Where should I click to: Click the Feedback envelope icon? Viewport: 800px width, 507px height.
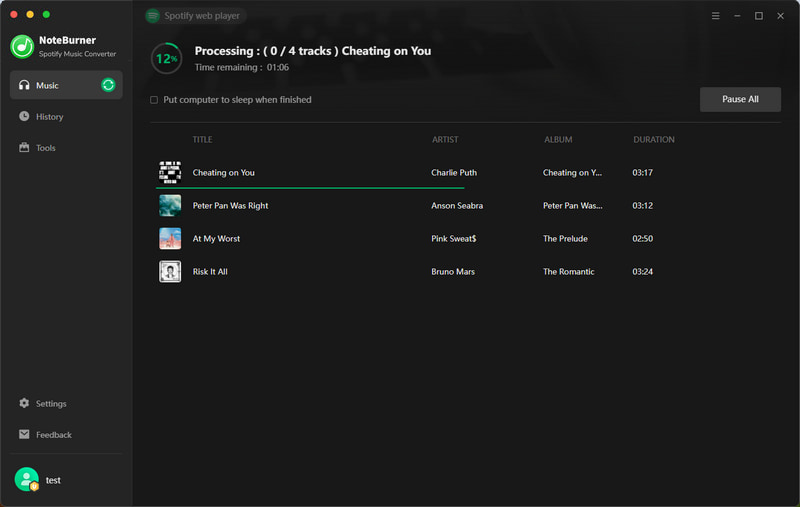24,434
